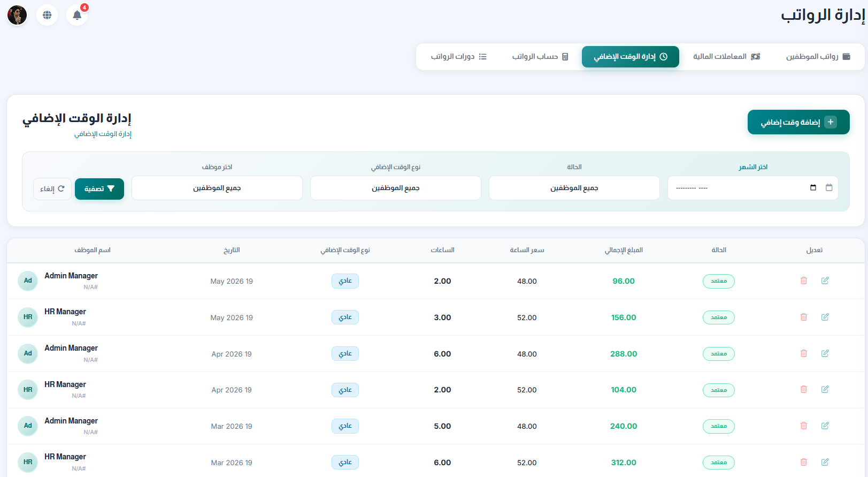
Task: Click the إدارة الرواتب page title
Action: coord(823,15)
